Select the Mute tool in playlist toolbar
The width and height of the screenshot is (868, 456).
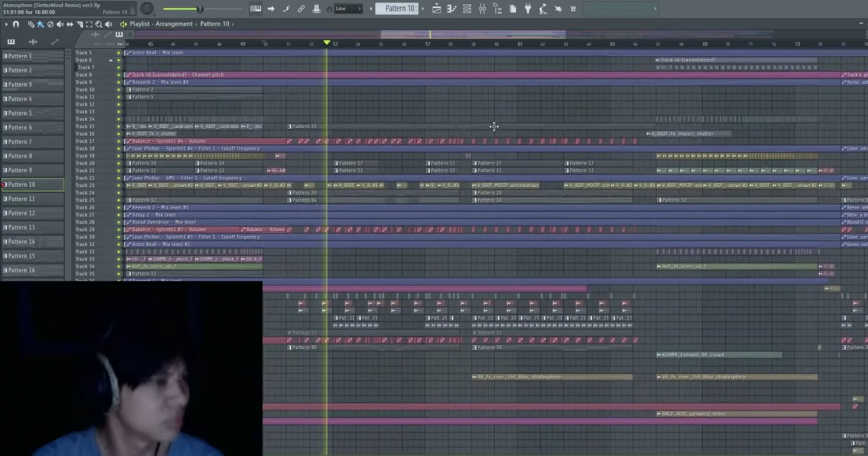point(60,24)
